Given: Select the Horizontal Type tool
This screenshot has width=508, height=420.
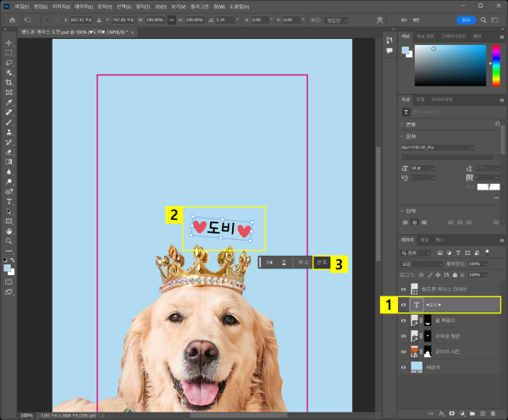Looking at the screenshot, I should click(x=8, y=201).
